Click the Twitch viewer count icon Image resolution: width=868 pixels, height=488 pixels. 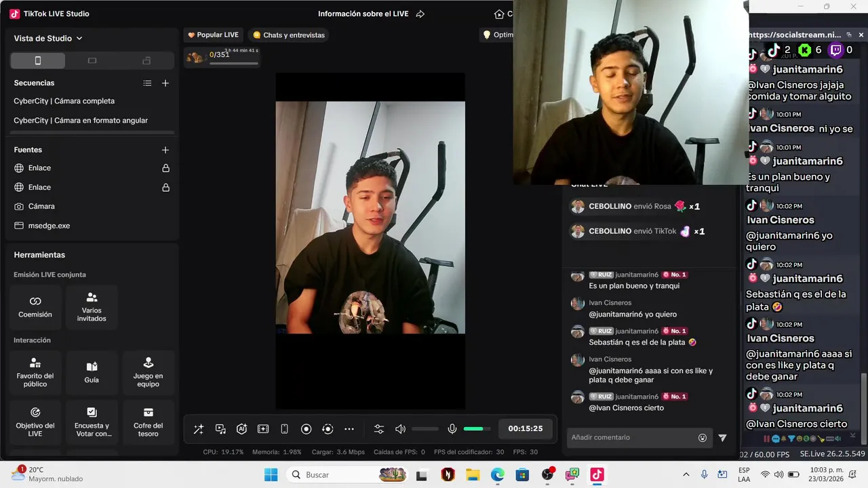pos(836,49)
